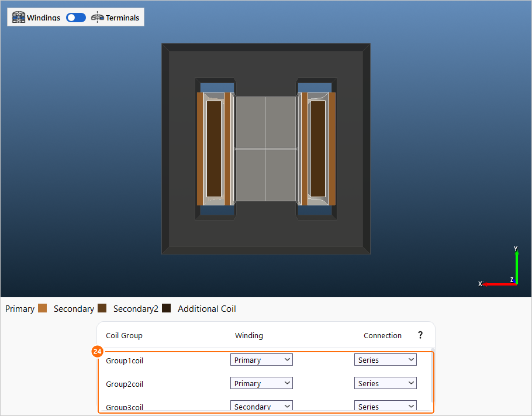This screenshot has width=532, height=416.
Task: Open the Group1coil Connection dropdown
Action: click(x=385, y=360)
